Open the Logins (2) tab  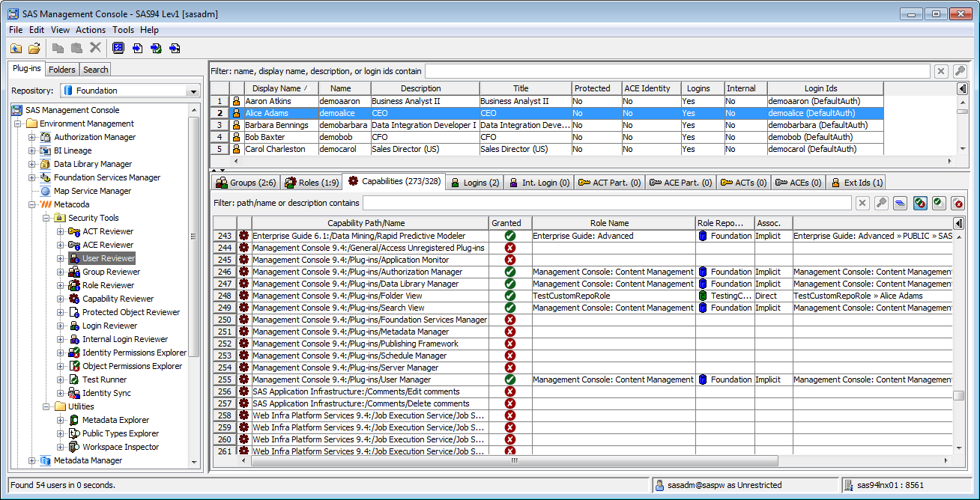pos(474,182)
